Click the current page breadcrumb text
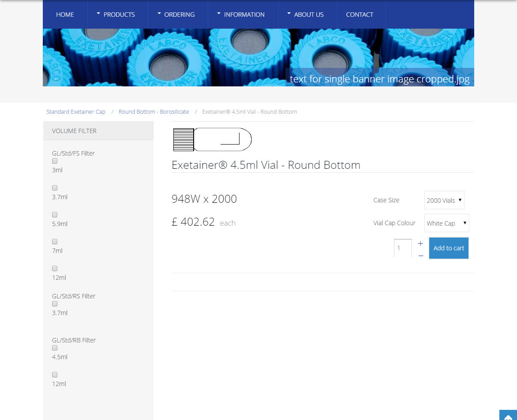This screenshot has height=420, width=517. point(250,112)
